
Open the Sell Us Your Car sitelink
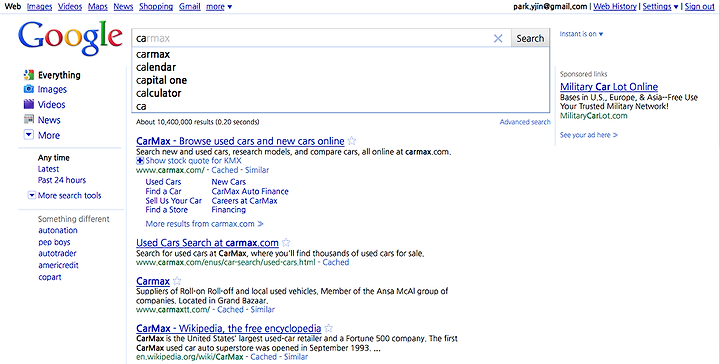(174, 201)
